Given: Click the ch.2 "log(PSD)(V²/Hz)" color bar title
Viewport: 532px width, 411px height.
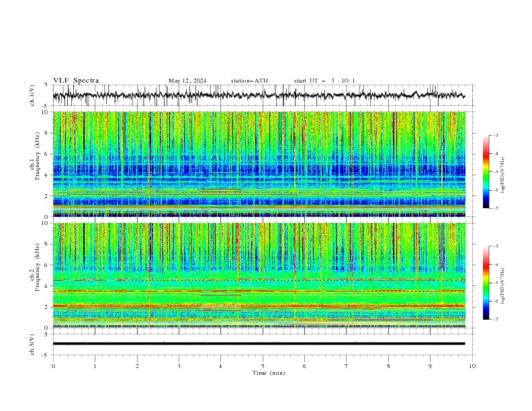Looking at the screenshot, I should [x=503, y=286].
